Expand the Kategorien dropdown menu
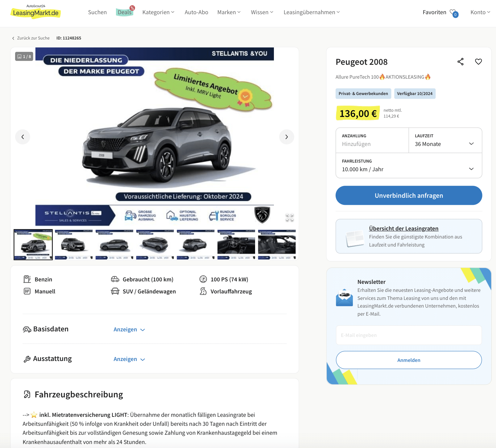The image size is (496, 448). [158, 12]
